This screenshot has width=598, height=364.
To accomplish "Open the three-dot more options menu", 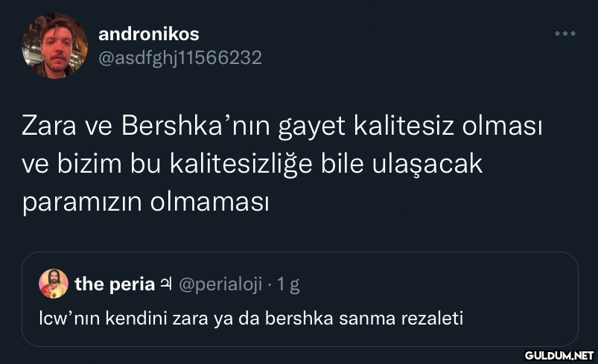I will 565,34.
